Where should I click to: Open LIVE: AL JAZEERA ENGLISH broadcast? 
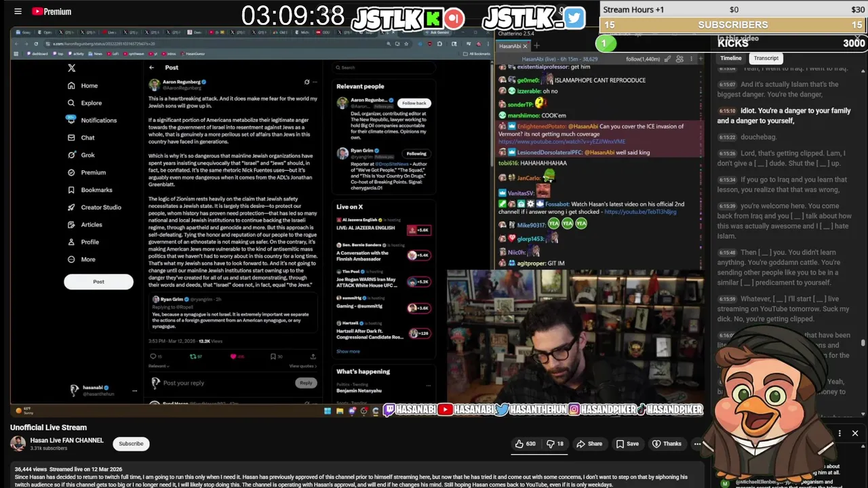pos(383,226)
